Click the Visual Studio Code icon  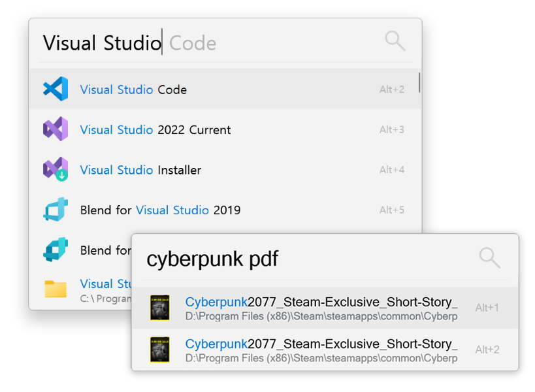pos(56,90)
